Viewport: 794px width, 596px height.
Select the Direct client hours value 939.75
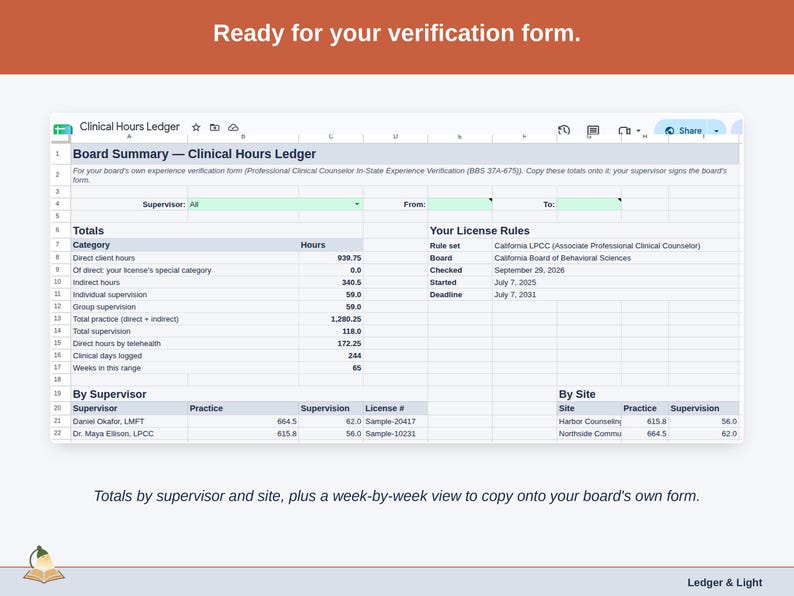click(331, 258)
